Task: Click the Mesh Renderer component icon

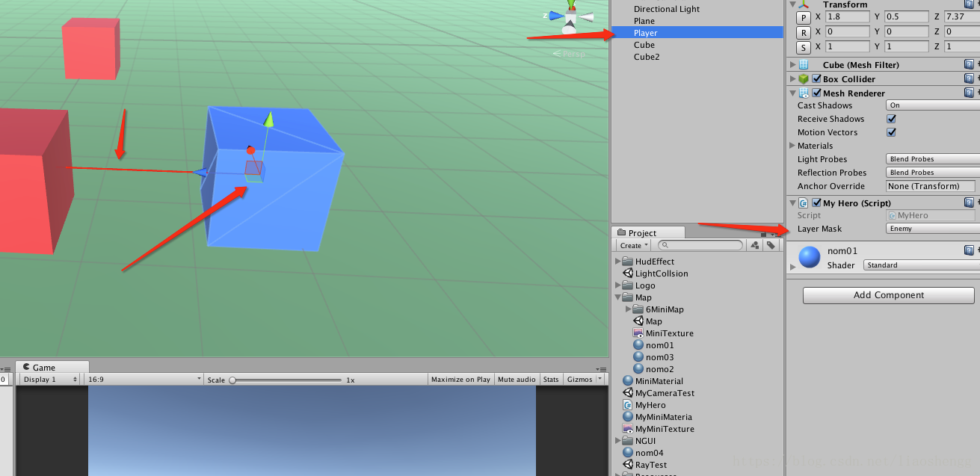Action: 804,93
